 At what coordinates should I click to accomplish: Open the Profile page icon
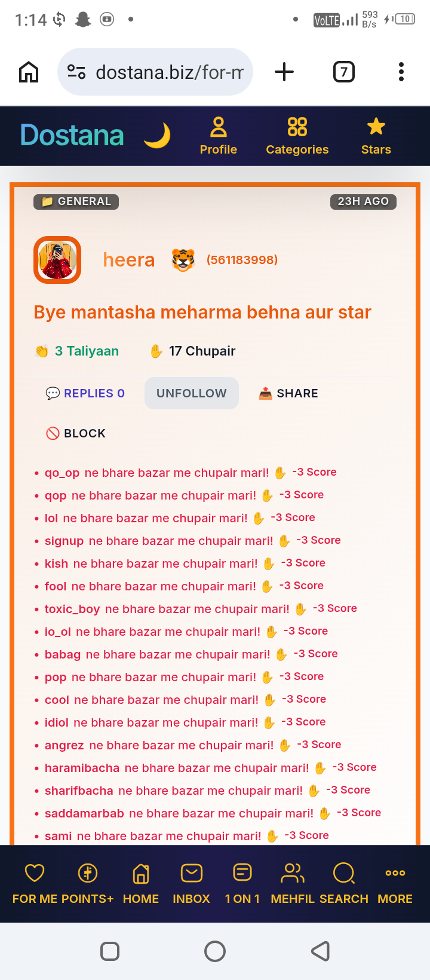click(x=219, y=127)
